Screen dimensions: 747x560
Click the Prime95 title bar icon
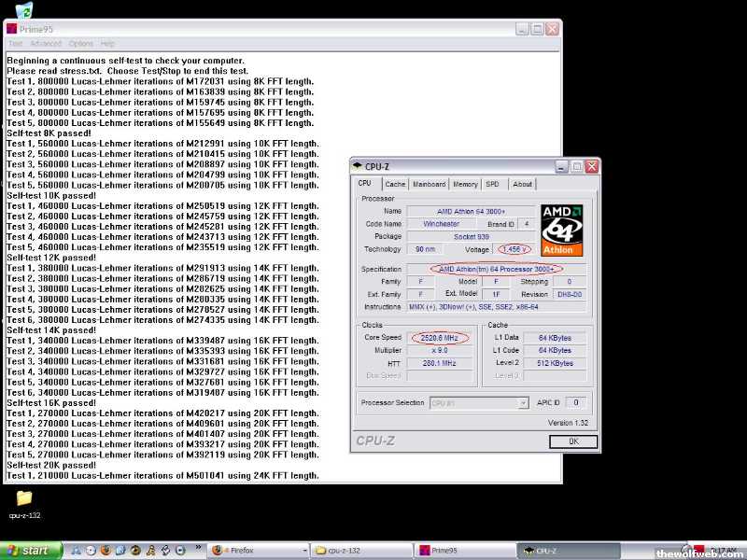tap(12, 29)
